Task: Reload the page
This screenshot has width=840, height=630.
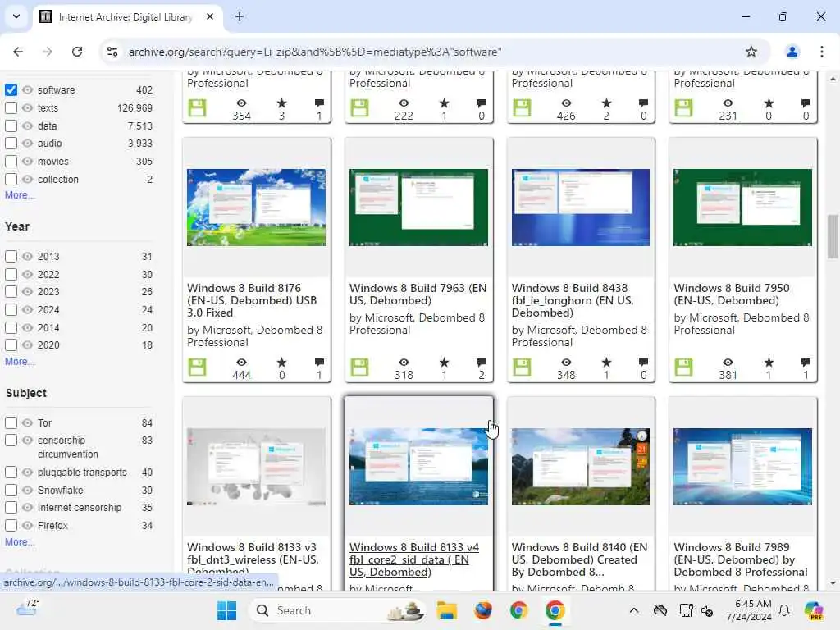Action: tap(77, 52)
